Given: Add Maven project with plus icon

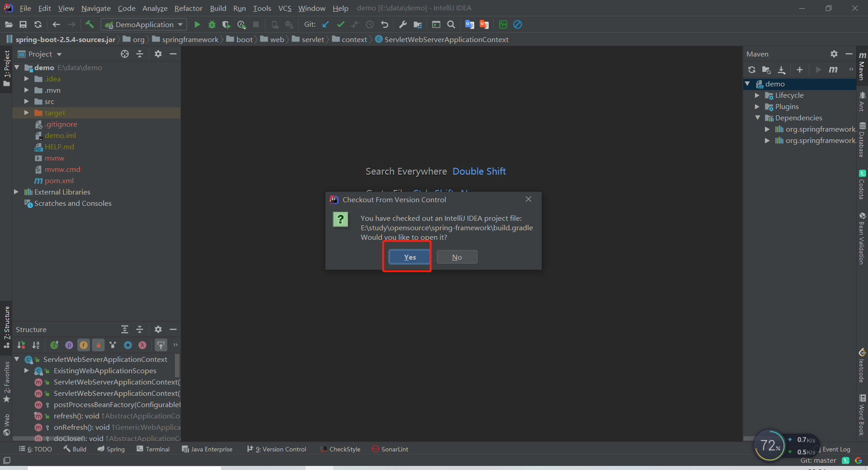Looking at the screenshot, I should tap(799, 70).
